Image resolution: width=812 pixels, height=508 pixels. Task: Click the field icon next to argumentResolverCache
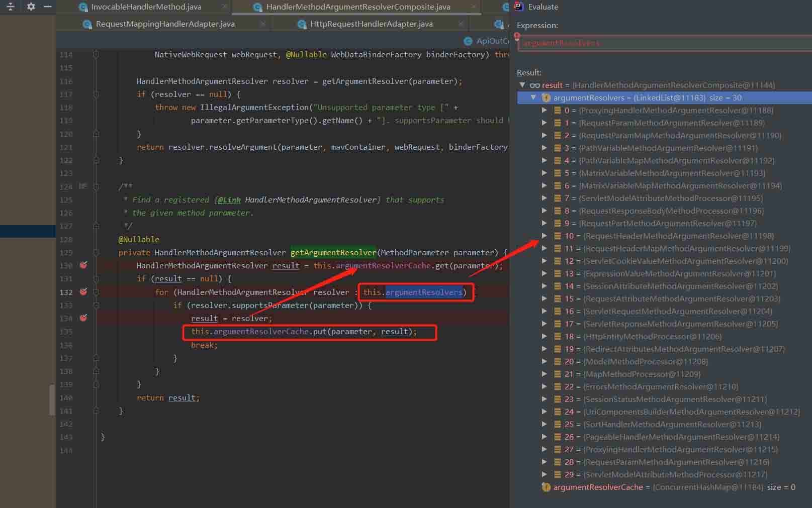(x=546, y=487)
